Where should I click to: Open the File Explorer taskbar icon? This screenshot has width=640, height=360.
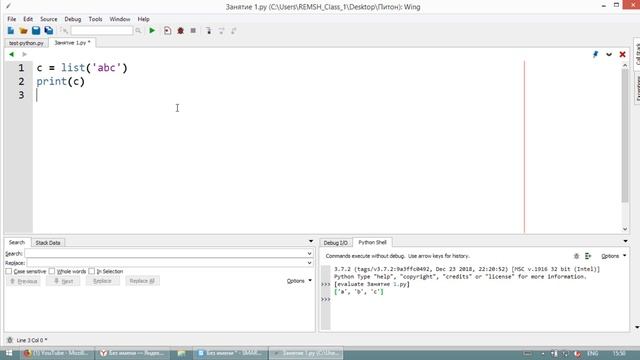click(x=181, y=353)
